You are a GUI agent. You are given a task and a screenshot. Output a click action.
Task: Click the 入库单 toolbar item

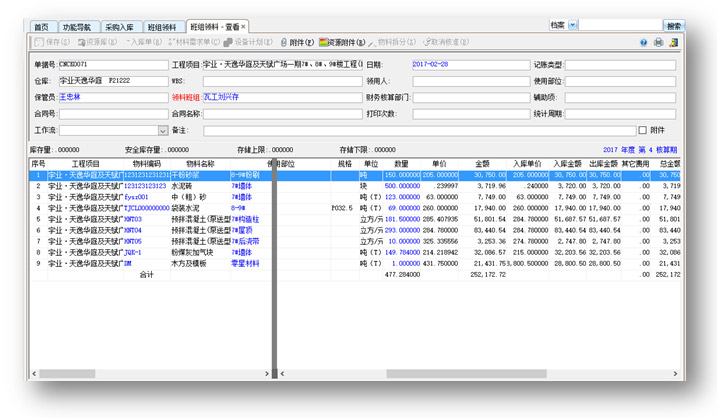point(143,42)
